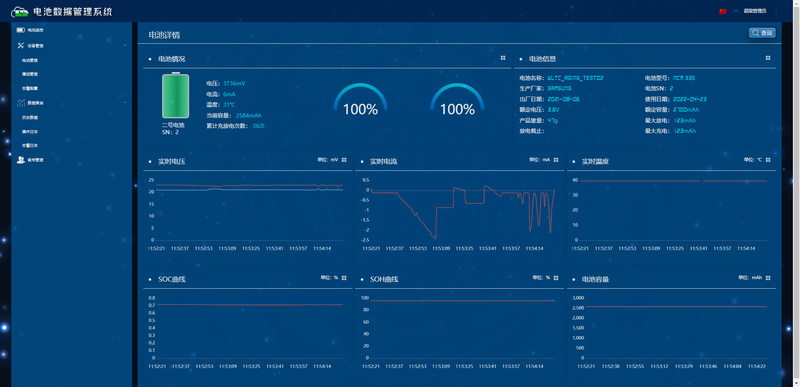This screenshot has width=800, height=387.
Task: Click the 实时温度 chart title
Action: coord(595,162)
